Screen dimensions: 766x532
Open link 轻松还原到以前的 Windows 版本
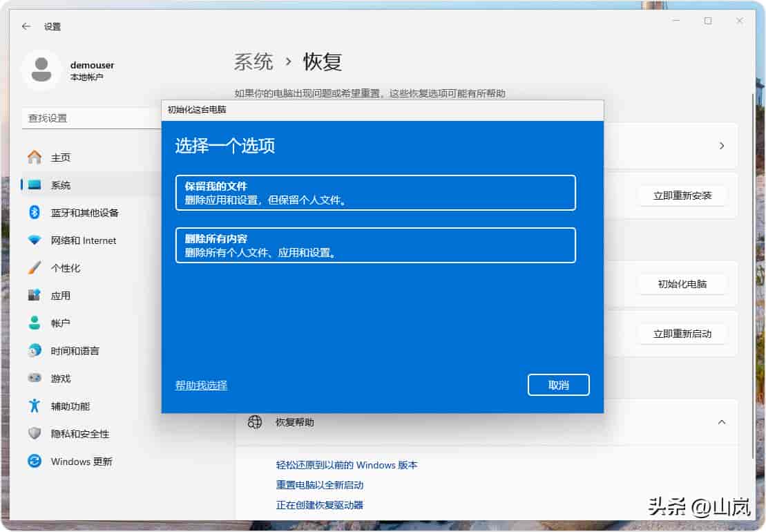(x=346, y=464)
